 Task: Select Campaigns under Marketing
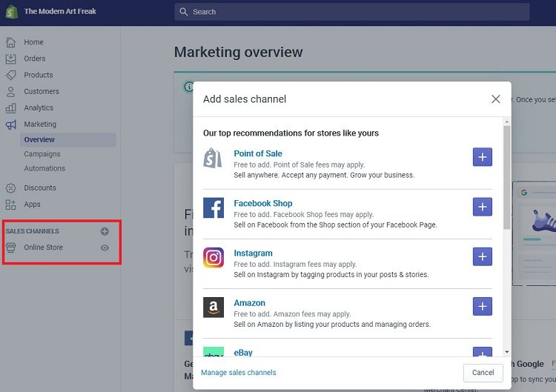click(42, 154)
